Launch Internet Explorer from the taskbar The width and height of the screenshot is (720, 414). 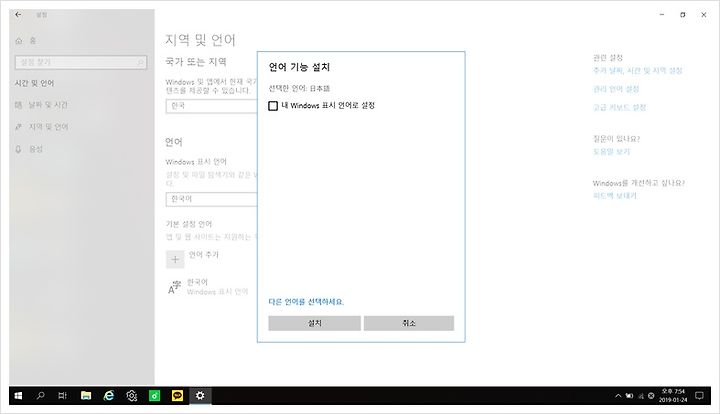point(108,396)
